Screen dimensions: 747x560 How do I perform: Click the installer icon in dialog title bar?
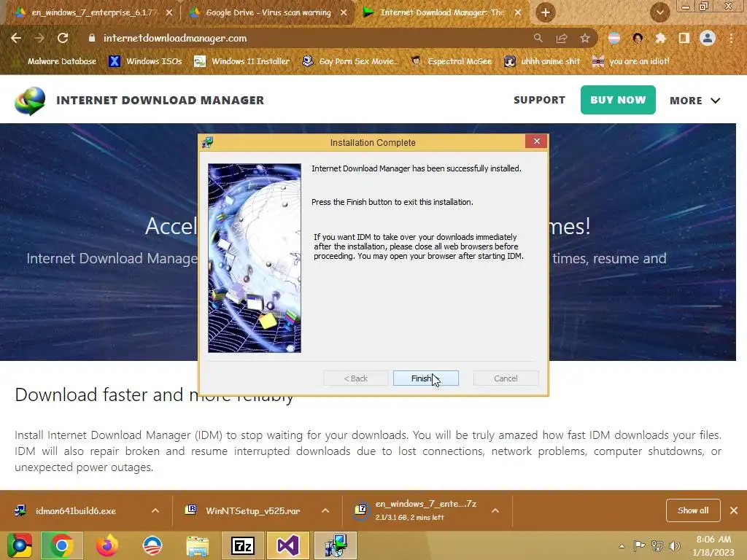[x=207, y=142]
